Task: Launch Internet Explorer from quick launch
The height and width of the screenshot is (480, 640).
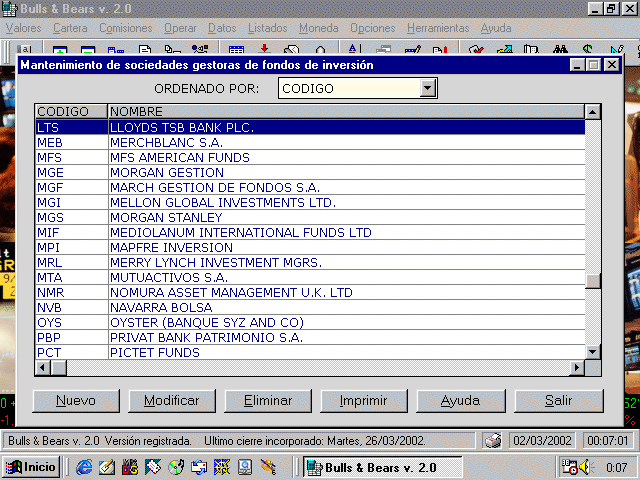Action: 84,467
